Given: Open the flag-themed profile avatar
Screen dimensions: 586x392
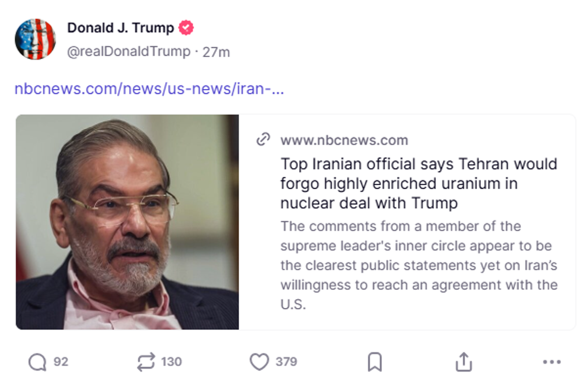Looking at the screenshot, I should click(x=35, y=39).
